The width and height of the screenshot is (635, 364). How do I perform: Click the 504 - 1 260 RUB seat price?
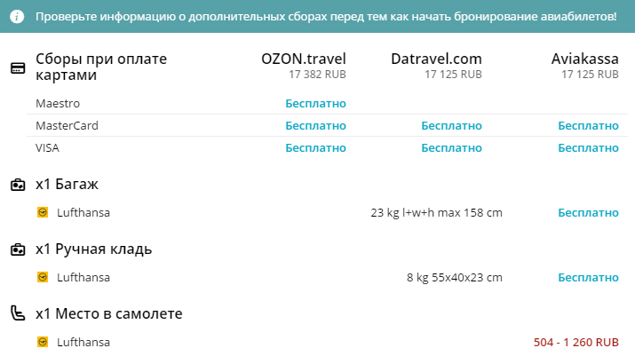[x=575, y=342]
